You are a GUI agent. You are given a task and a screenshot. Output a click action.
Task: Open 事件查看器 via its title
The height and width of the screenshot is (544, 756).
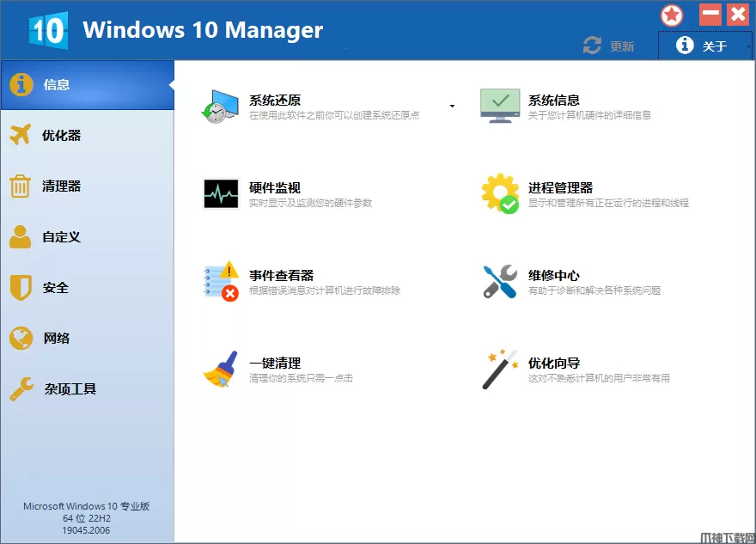(x=281, y=275)
